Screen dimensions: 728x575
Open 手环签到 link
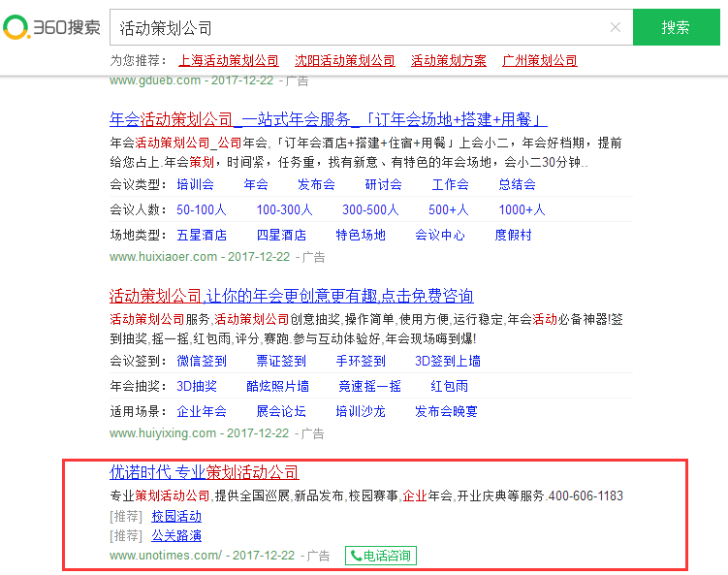click(x=361, y=361)
